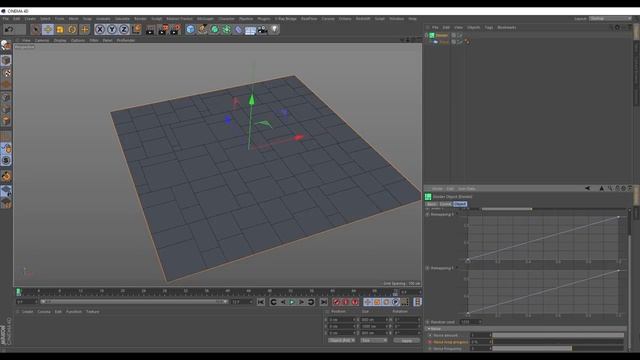Activate the Rotate tool
Viewport: 640px width, 360px height.
72,29
